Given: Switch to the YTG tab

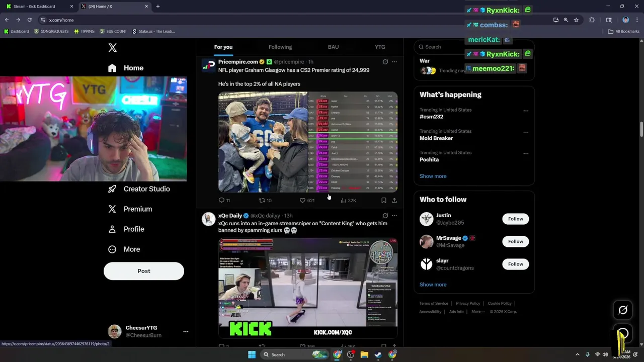Looking at the screenshot, I should click(x=380, y=47).
